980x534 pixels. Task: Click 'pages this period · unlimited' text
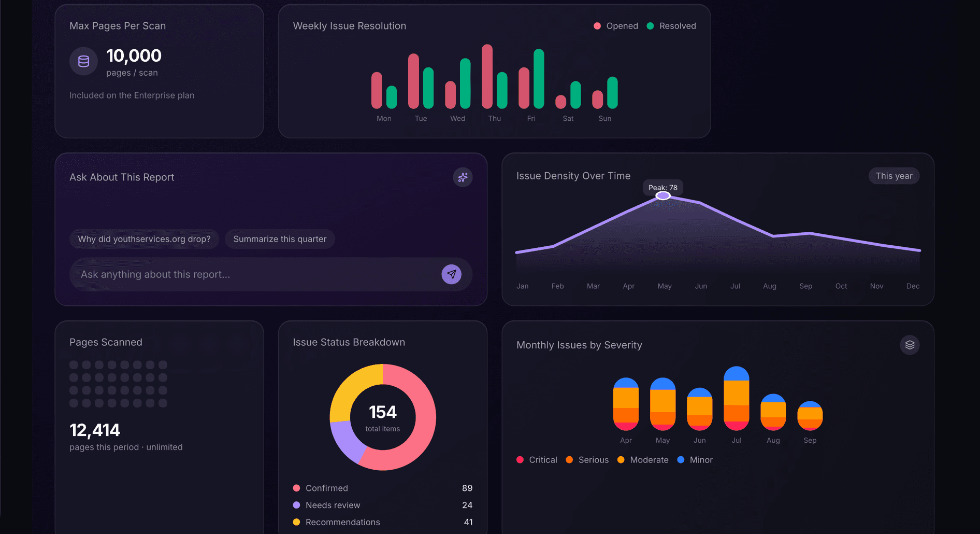[x=126, y=447]
